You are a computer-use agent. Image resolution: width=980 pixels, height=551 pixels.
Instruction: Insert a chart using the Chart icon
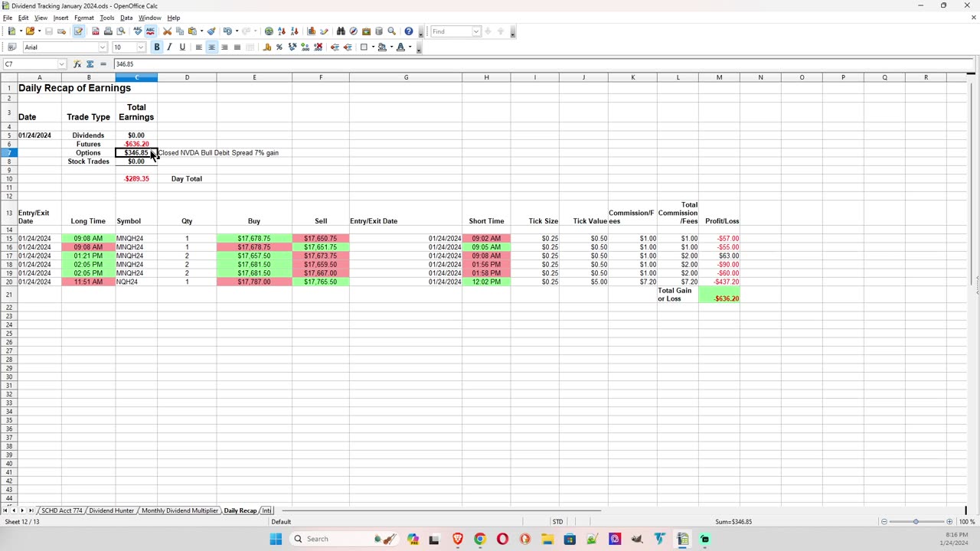tap(311, 31)
